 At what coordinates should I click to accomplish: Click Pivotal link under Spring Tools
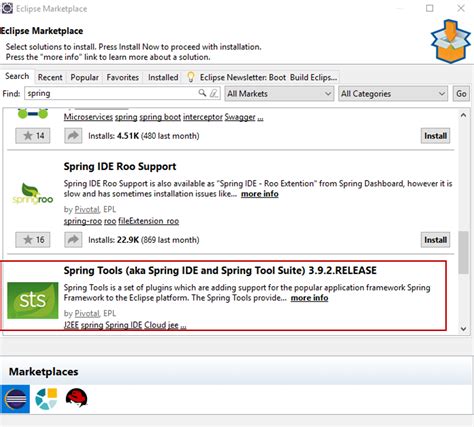(87, 313)
